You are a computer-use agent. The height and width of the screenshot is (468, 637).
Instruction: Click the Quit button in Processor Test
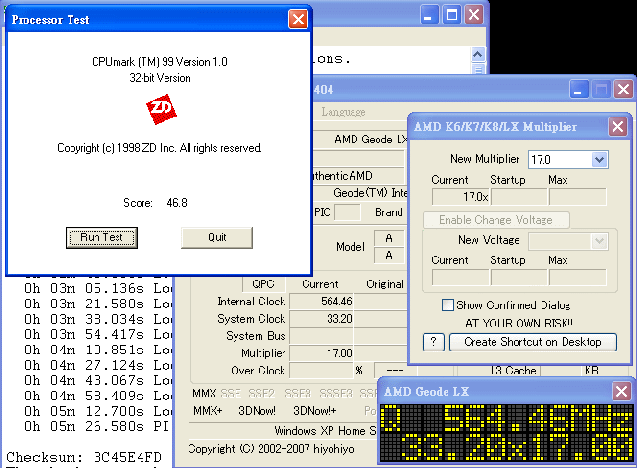click(217, 238)
